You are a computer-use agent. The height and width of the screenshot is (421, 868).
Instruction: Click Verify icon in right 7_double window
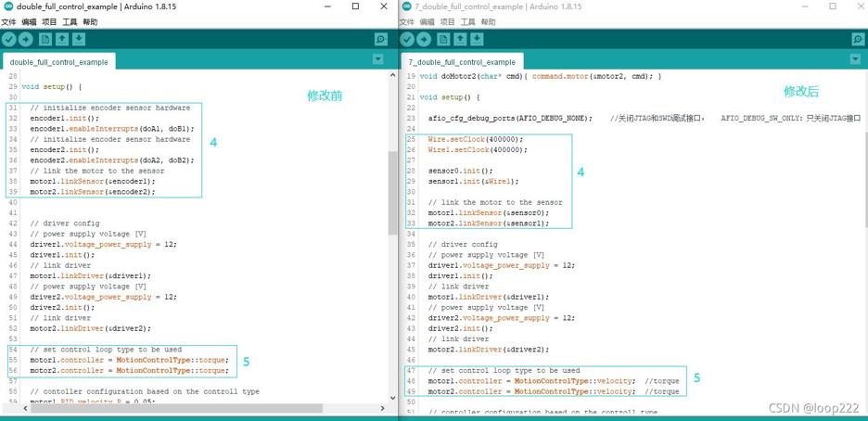click(407, 39)
